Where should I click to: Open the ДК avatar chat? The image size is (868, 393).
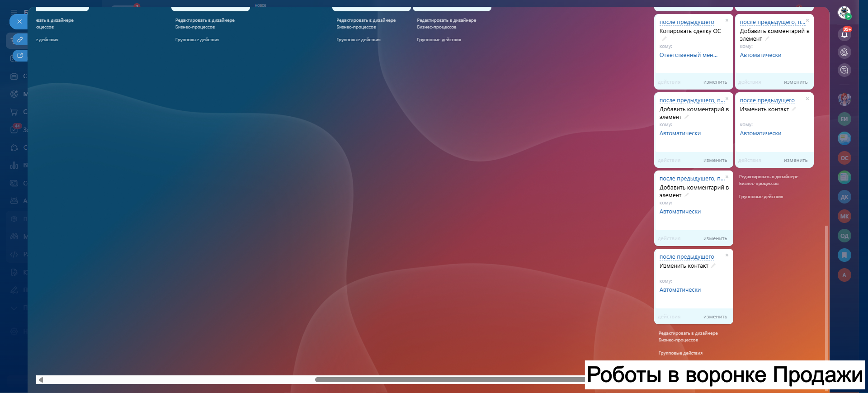844,197
